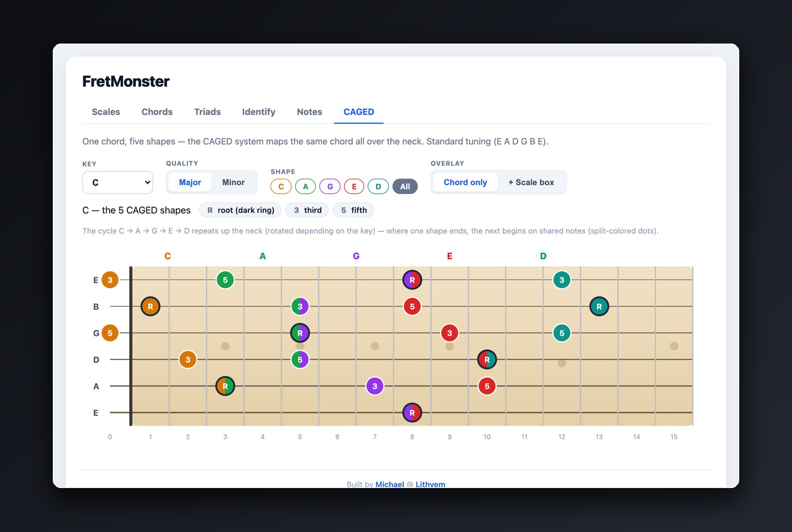This screenshot has height=532, width=792.
Task: Click the split root dot on A string fret 3
Action: point(225,386)
